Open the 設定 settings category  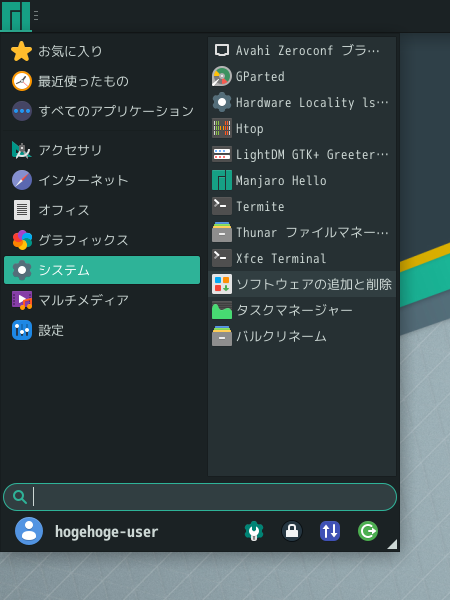[x=102, y=330]
